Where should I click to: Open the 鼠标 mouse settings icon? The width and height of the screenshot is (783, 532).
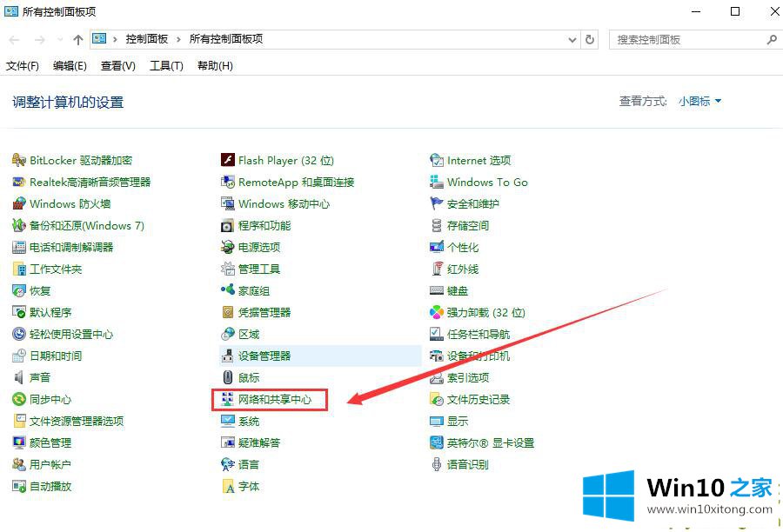pyautogui.click(x=228, y=378)
